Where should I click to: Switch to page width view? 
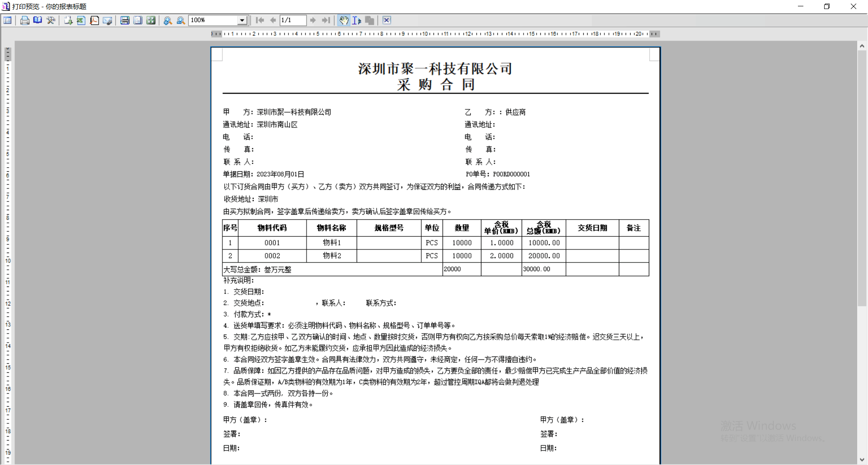click(x=125, y=20)
